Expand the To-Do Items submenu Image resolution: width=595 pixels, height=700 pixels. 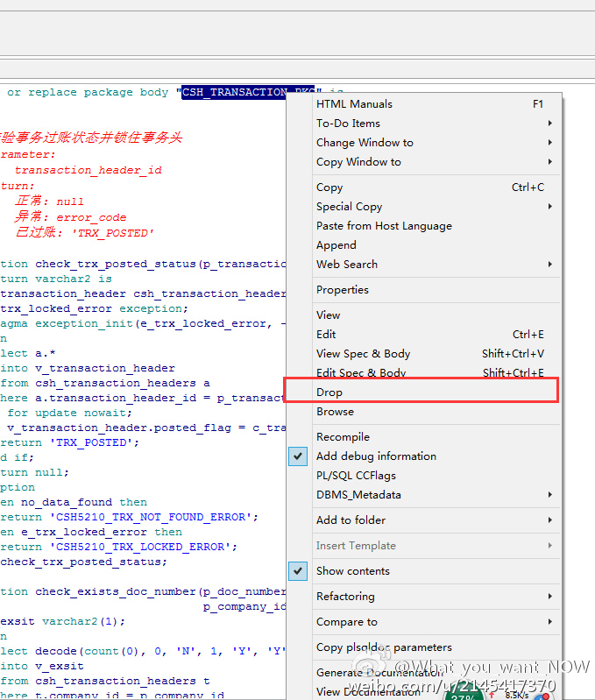423,124
